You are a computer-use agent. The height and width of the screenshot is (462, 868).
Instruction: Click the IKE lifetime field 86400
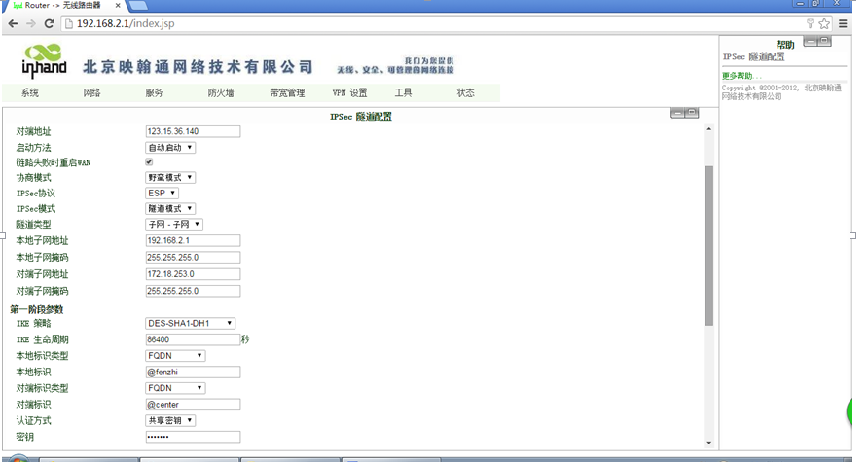[193, 339]
